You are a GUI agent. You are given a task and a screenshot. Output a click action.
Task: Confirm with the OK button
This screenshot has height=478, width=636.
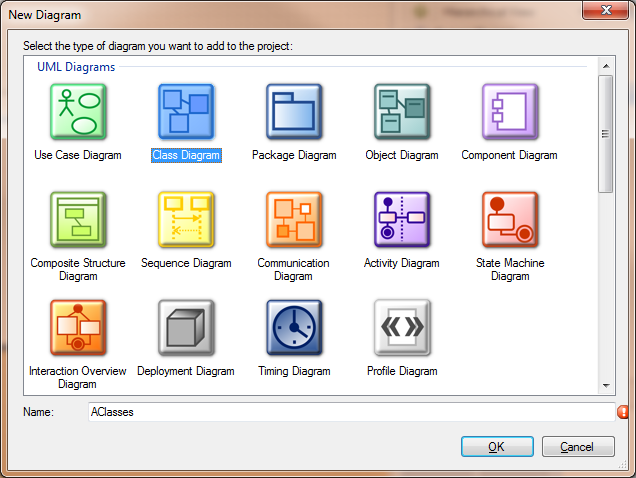(x=497, y=446)
